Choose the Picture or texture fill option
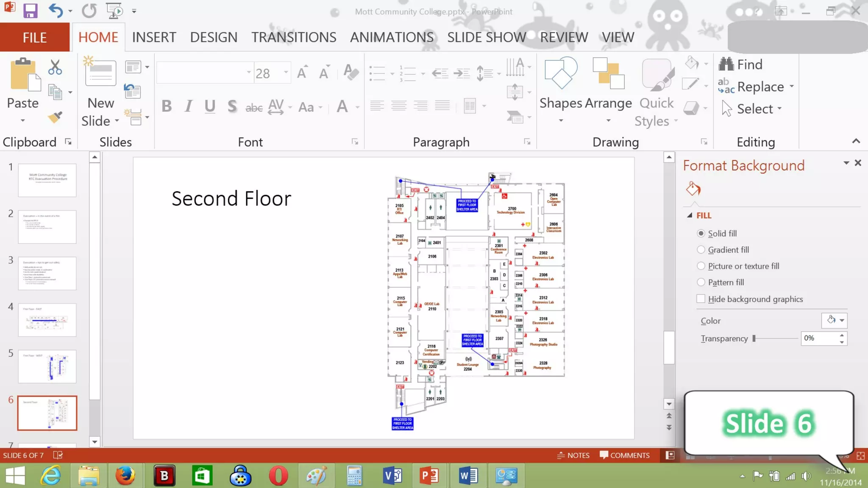 pos(701,266)
